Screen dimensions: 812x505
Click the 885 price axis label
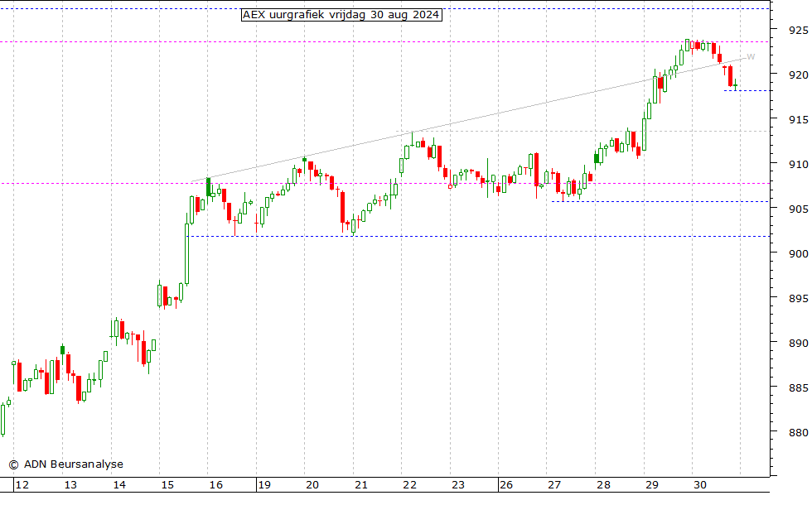(798, 387)
